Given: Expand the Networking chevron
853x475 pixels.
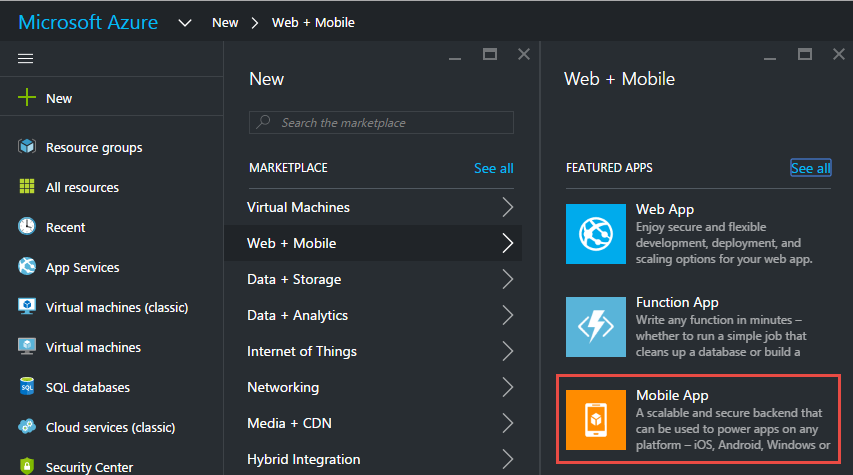Looking at the screenshot, I should pos(507,387).
